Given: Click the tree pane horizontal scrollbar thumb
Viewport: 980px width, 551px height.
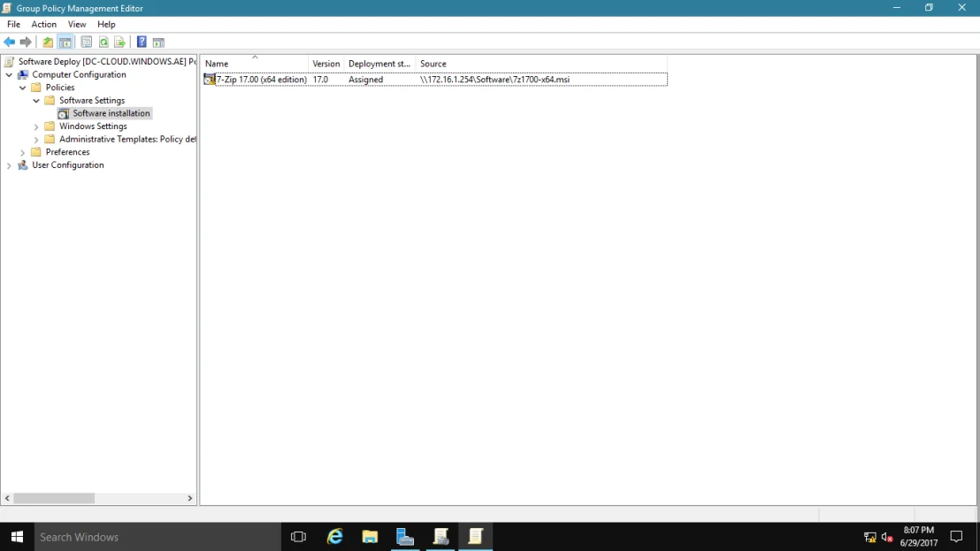Looking at the screenshot, I should click(54, 498).
